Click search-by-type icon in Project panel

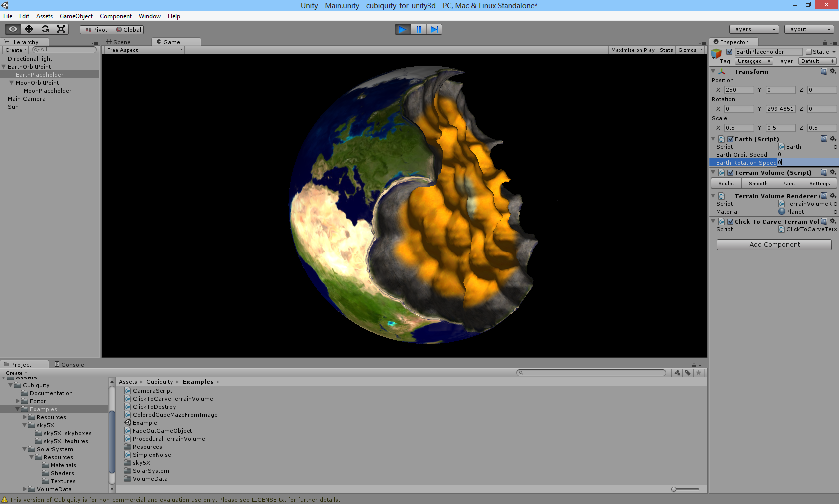677,373
